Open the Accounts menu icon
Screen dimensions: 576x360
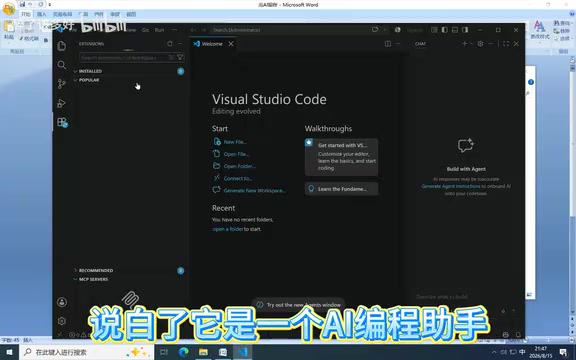tap(62, 302)
